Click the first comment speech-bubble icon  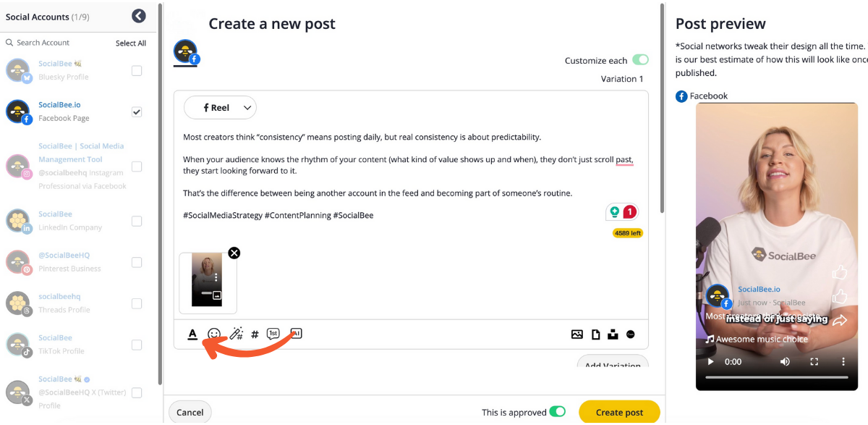273,334
